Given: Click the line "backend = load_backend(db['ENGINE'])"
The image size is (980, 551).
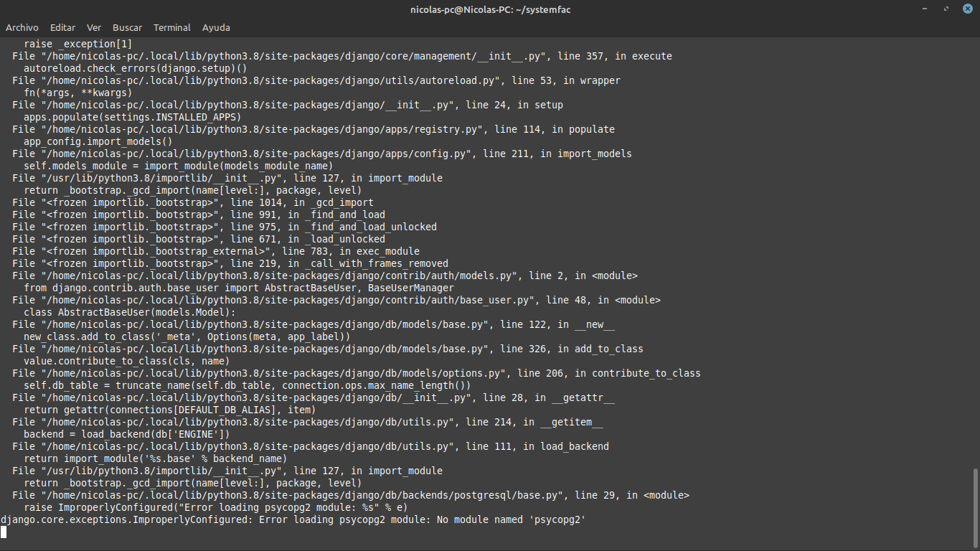Looking at the screenshot, I should (x=127, y=434).
